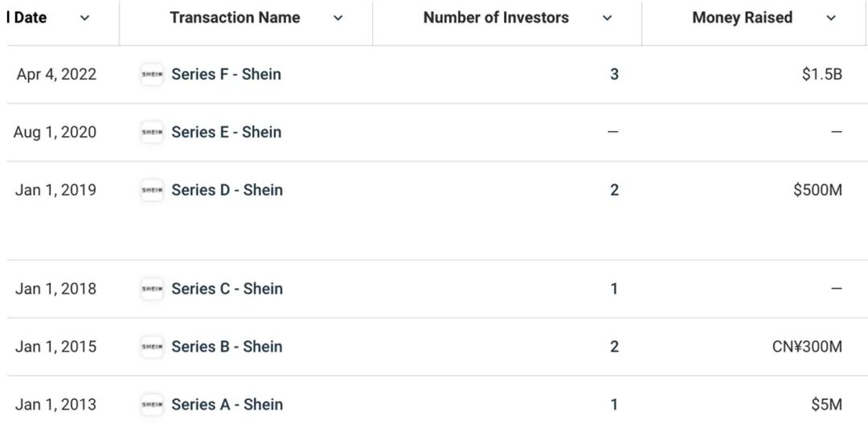Expand the Transaction Name column chevron
Screen dimensions: 868x424
pos(338,19)
